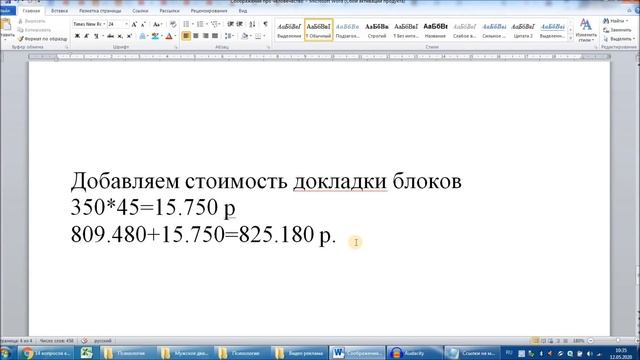Adjust the zoom slider in status bar
640x360 pixels.
618,340
